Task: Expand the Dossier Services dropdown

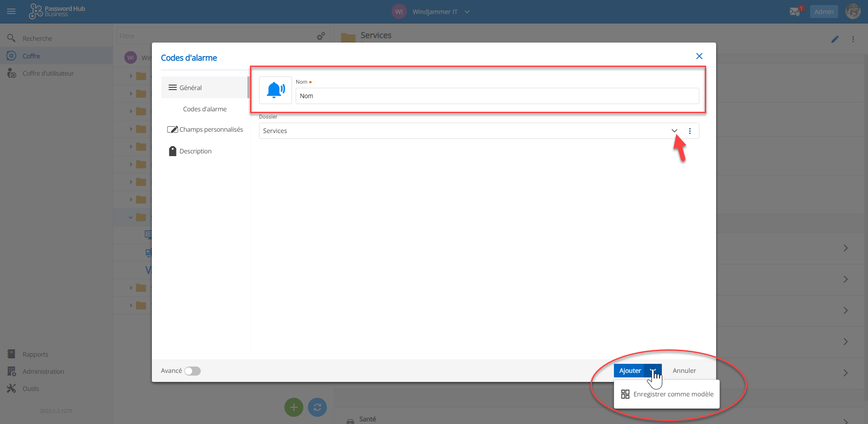Action: [x=674, y=131]
